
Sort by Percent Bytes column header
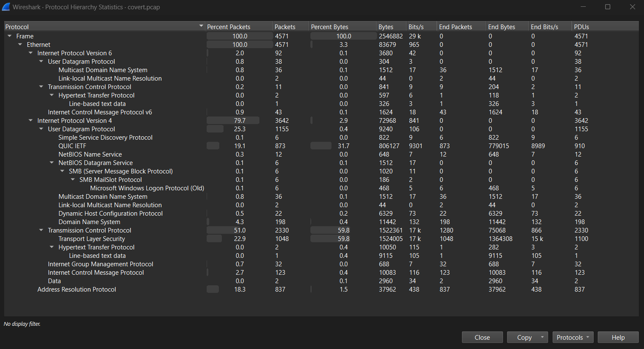pyautogui.click(x=342, y=27)
